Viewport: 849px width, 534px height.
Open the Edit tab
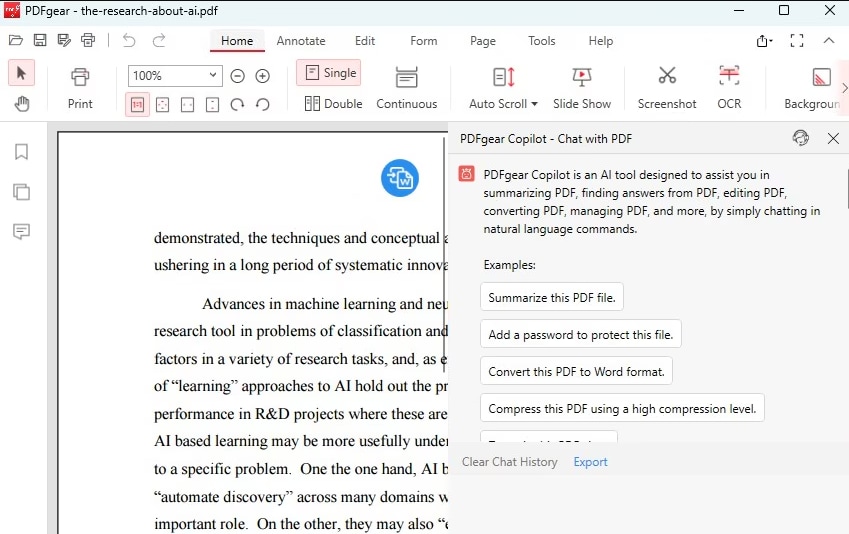pos(365,41)
